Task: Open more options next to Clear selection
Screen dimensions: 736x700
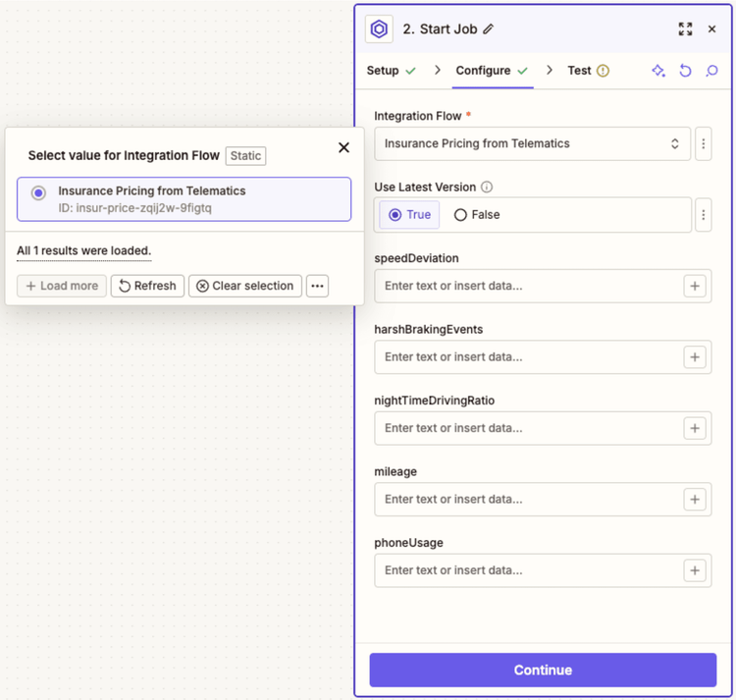Action: pyautogui.click(x=317, y=286)
